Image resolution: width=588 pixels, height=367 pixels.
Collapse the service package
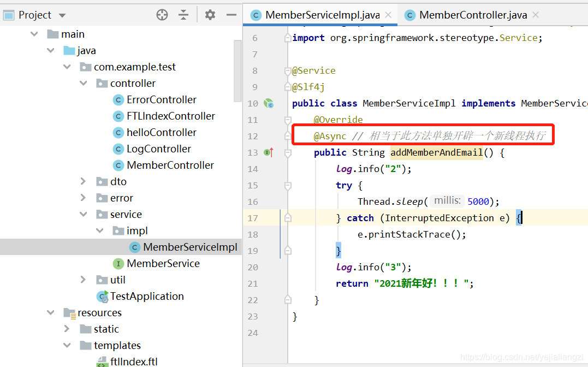tap(83, 214)
